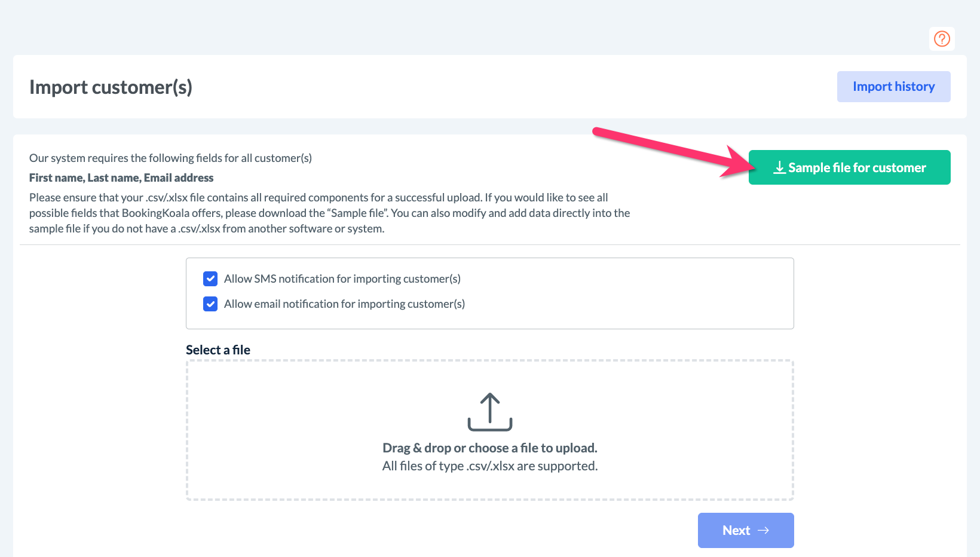The width and height of the screenshot is (980, 557).
Task: Click the "Allow email notification for importing customer(s)" label
Action: tap(344, 304)
